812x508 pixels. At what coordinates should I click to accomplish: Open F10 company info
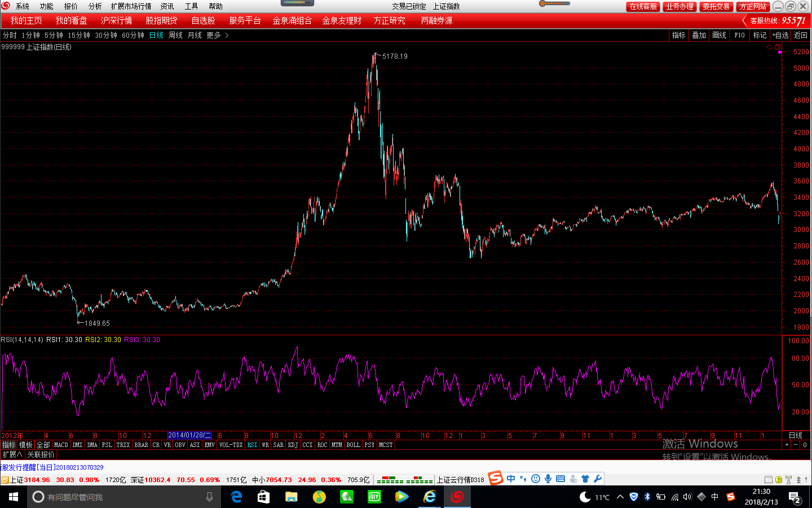739,35
